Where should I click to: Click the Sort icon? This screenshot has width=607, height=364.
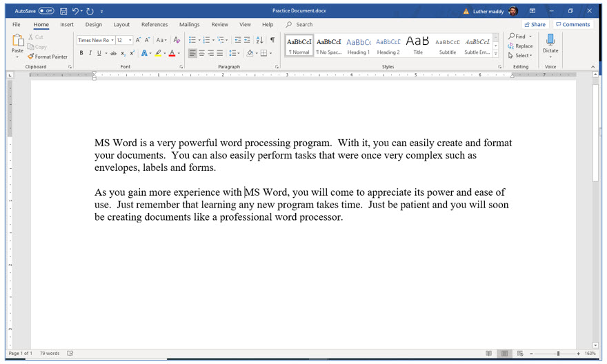pos(260,40)
